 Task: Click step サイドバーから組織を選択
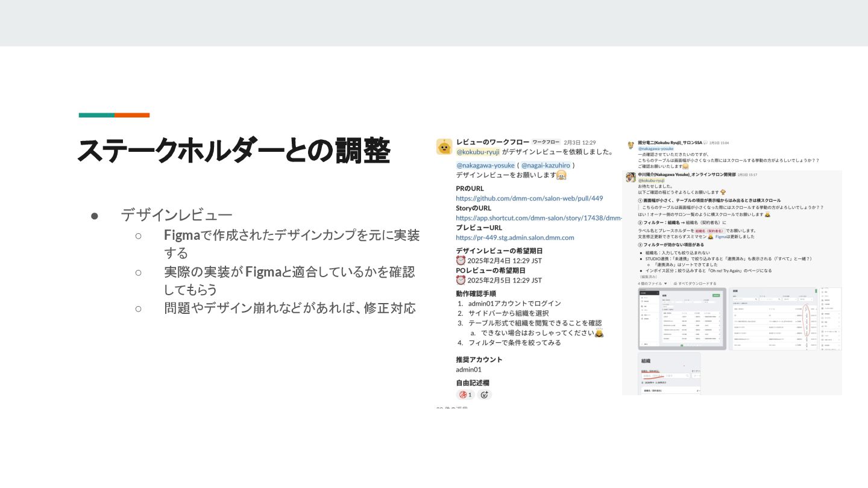(x=509, y=313)
